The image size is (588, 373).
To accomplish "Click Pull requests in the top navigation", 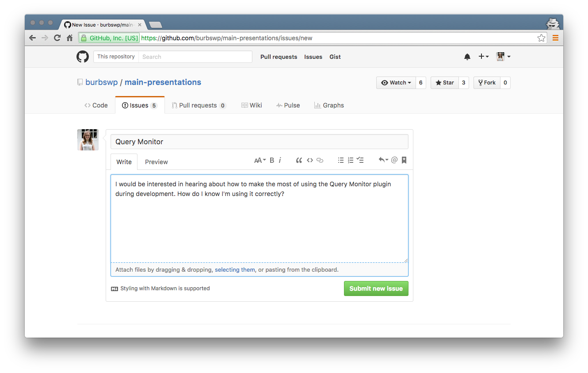I will coord(279,57).
